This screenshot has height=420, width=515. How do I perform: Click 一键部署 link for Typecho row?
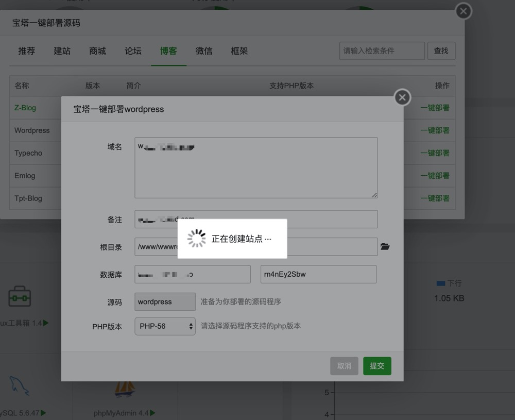tap(435, 153)
